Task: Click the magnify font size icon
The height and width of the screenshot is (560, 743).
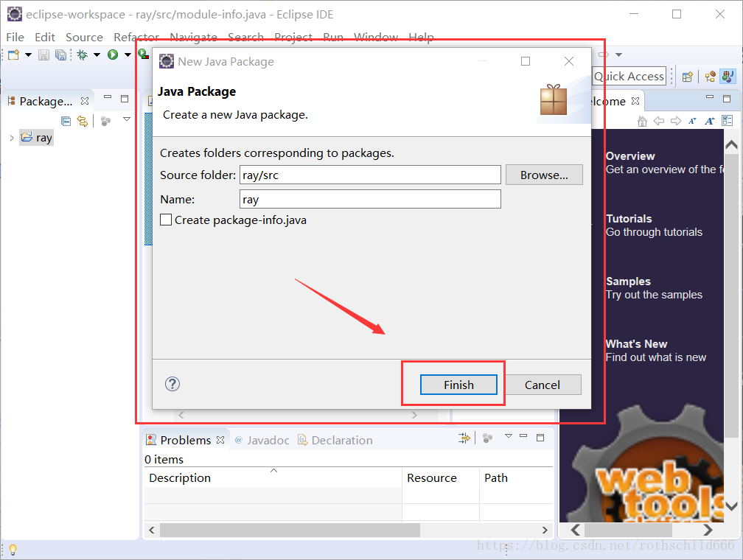Action: 709,122
